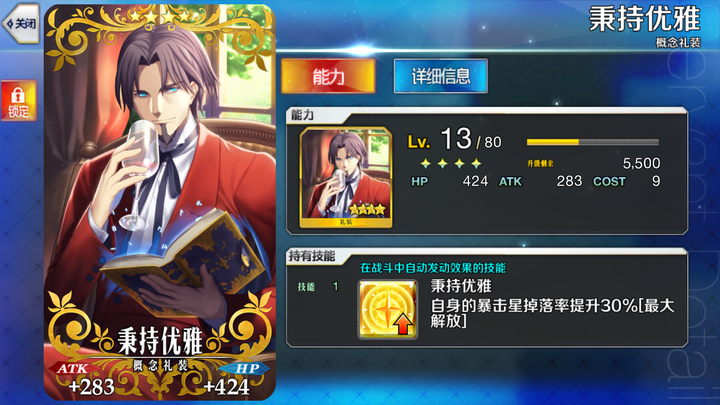Click the 持有技能 section header
This screenshot has width=720, height=405.
click(x=312, y=256)
